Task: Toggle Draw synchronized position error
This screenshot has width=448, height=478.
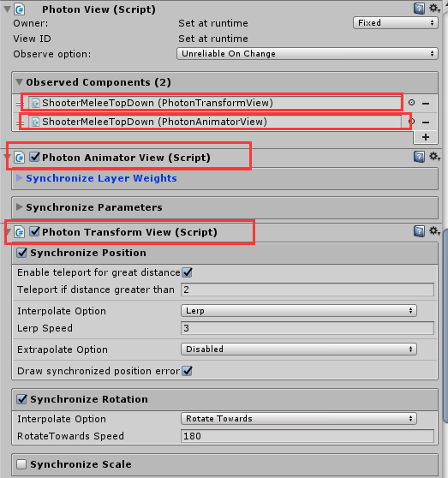Action: [187, 371]
